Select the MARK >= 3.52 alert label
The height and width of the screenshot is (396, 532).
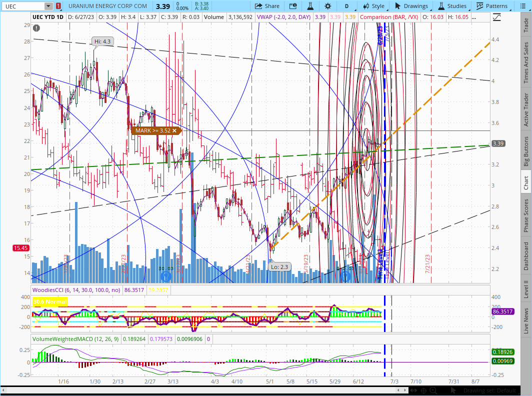coord(153,130)
